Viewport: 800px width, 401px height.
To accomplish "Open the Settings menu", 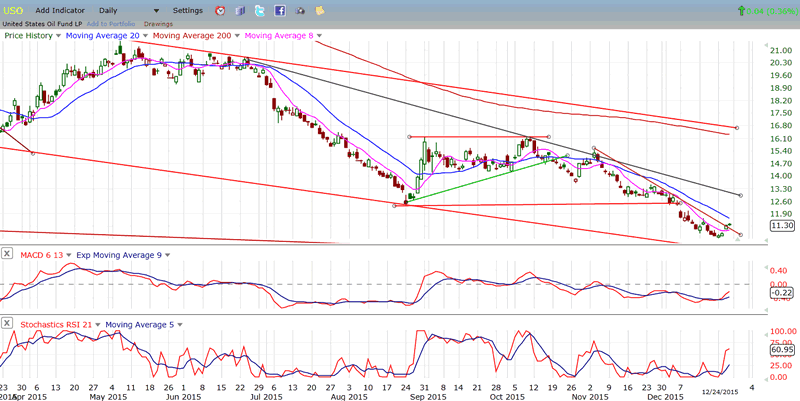I will point(187,10).
